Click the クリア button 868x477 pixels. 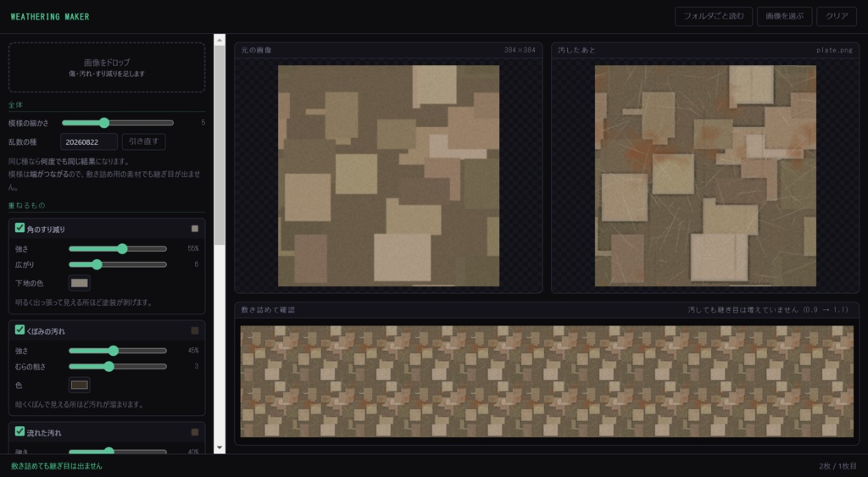[x=837, y=17]
